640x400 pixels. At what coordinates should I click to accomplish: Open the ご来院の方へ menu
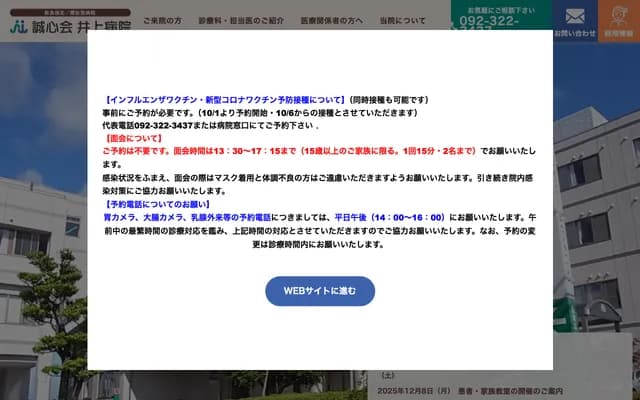pos(163,20)
